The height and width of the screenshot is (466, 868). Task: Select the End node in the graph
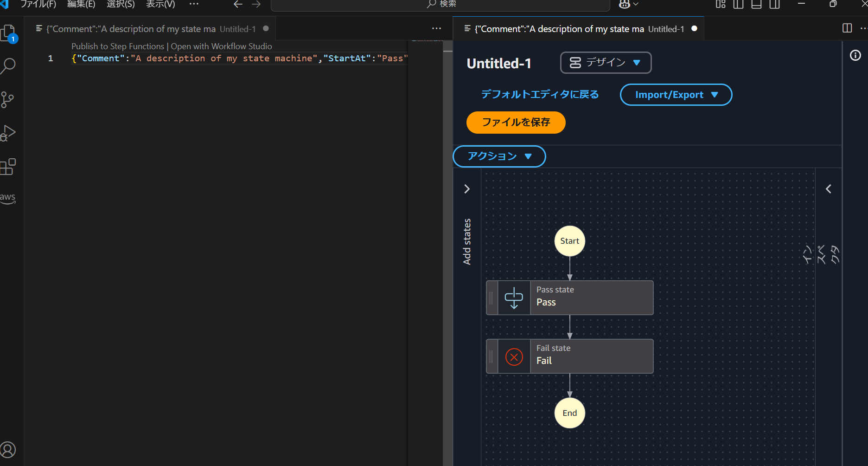(x=570, y=413)
